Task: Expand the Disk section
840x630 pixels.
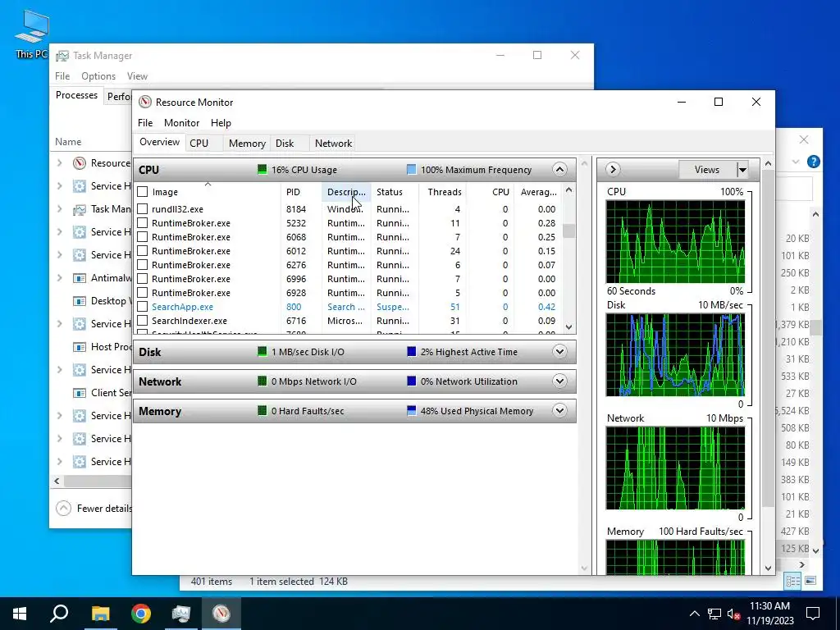Action: pyautogui.click(x=559, y=352)
